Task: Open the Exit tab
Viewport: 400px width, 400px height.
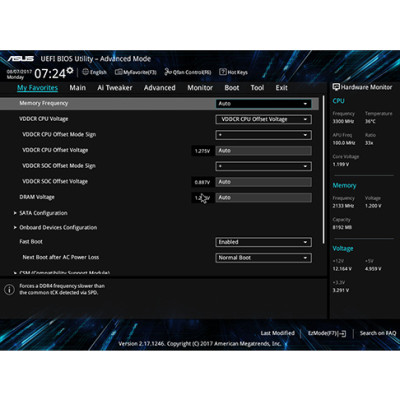Action: pos(281,88)
